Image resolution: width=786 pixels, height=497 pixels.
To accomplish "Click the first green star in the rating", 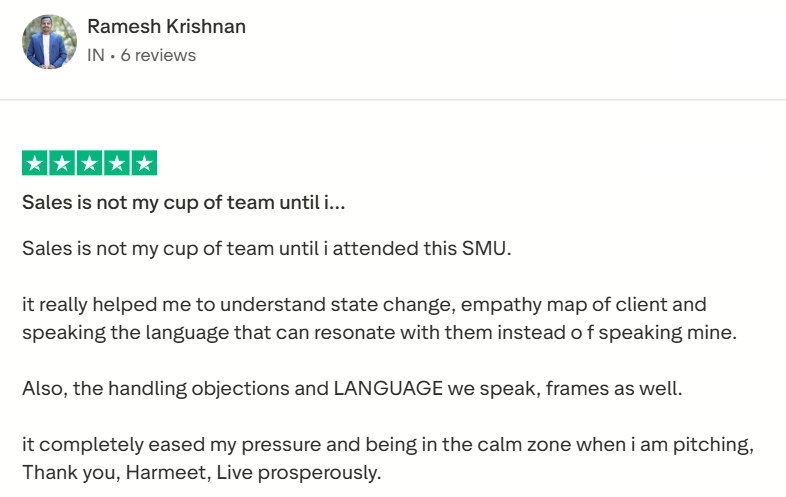I will [34, 163].
